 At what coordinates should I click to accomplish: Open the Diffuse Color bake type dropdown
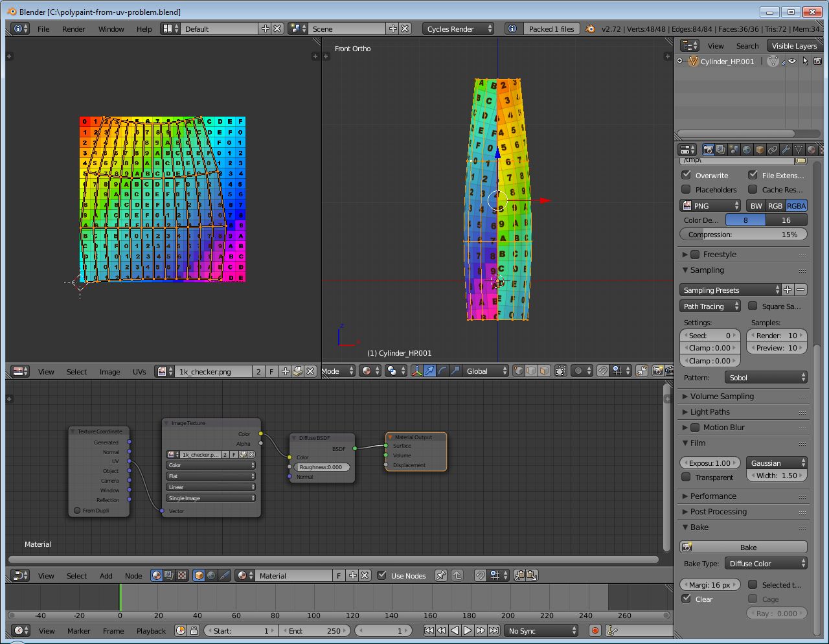click(x=766, y=563)
